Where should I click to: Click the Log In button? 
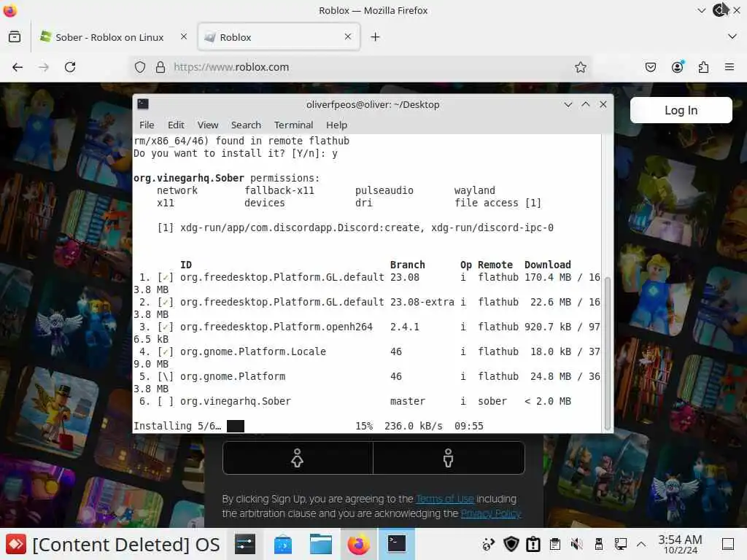[x=681, y=111]
